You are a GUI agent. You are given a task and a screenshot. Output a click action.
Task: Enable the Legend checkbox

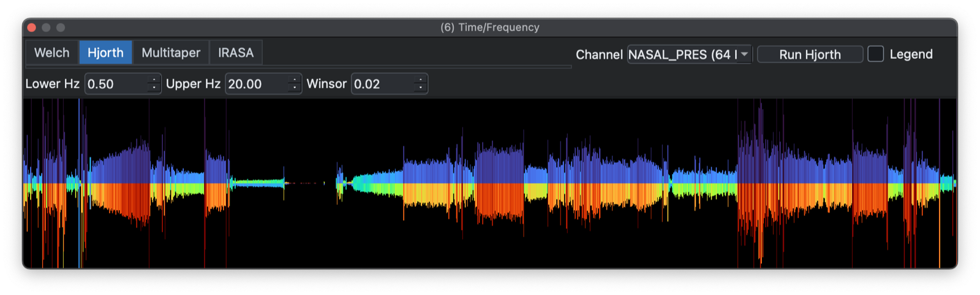click(876, 54)
